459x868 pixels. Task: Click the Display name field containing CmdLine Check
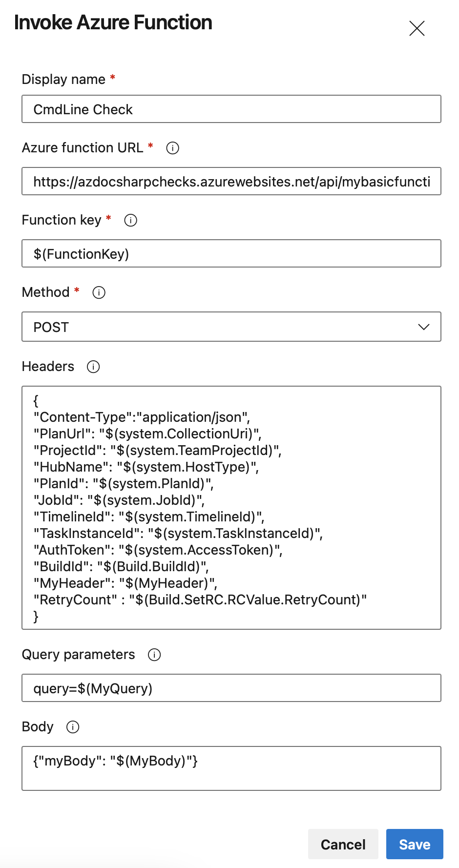click(x=231, y=109)
